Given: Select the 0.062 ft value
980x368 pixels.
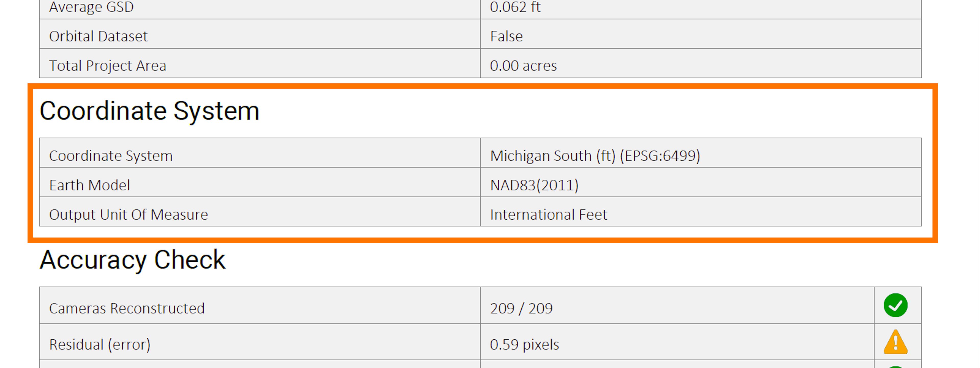Looking at the screenshot, I should (515, 7).
